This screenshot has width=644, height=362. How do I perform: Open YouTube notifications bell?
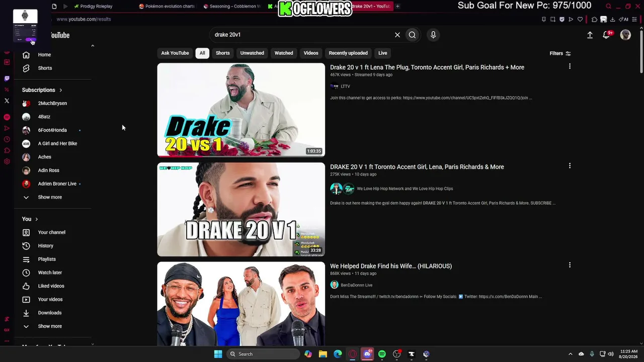point(607,35)
